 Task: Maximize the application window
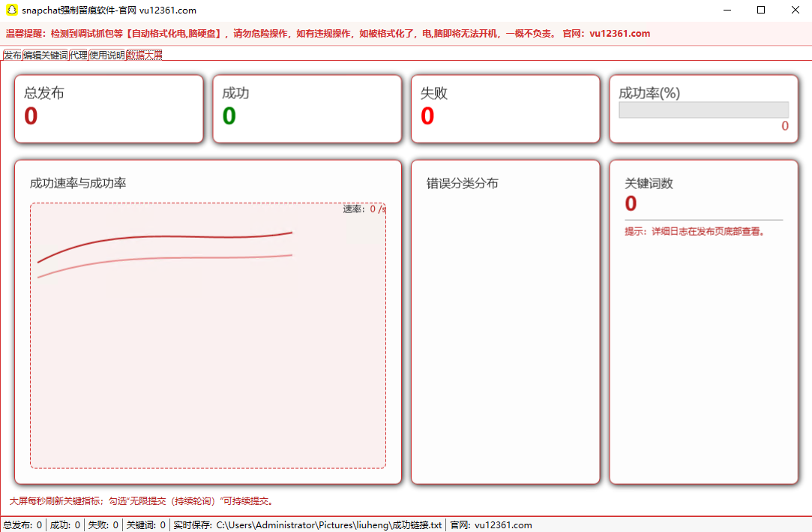[x=761, y=10]
